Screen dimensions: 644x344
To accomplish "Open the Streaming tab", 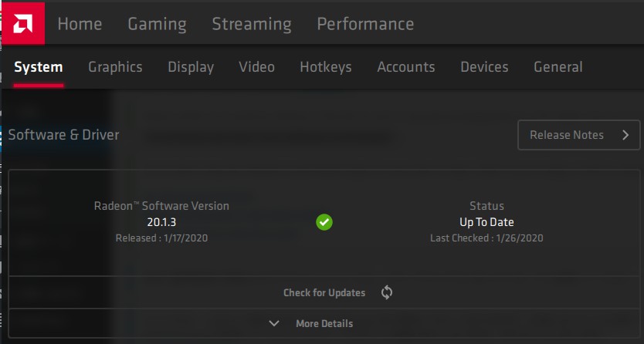I will point(252,24).
